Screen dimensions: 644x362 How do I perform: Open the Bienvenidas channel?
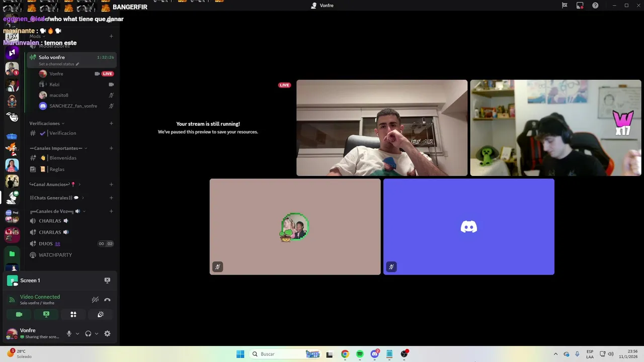71,158
